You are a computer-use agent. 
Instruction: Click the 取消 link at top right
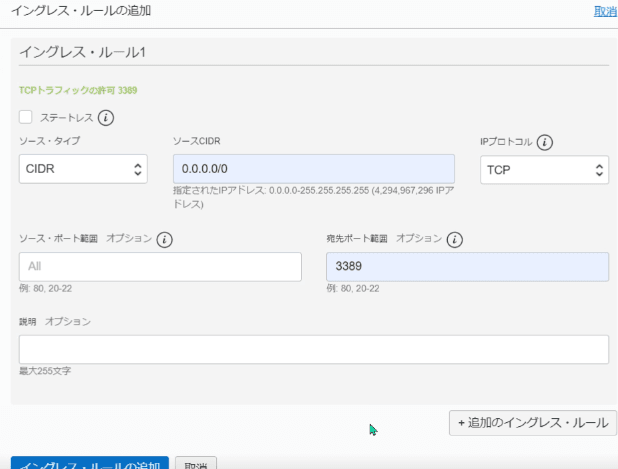coord(605,11)
